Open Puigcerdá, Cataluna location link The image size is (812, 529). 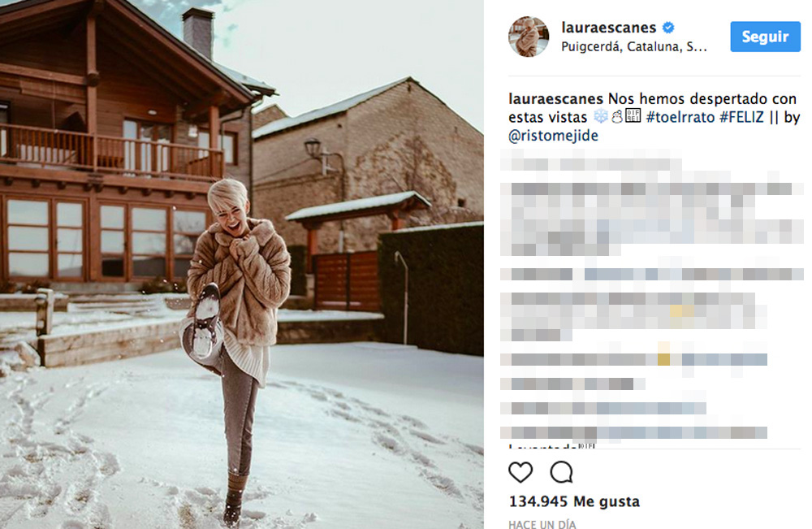tap(634, 47)
